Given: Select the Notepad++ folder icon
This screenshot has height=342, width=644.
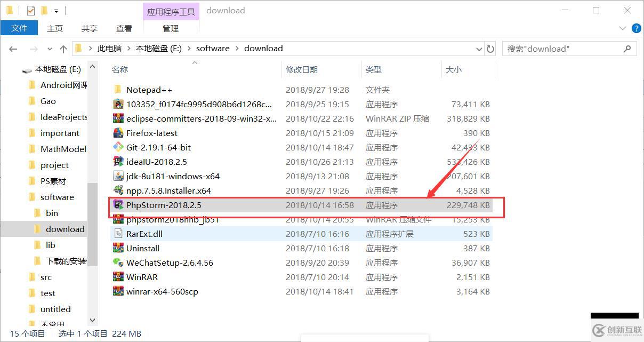Looking at the screenshot, I should coord(118,90).
